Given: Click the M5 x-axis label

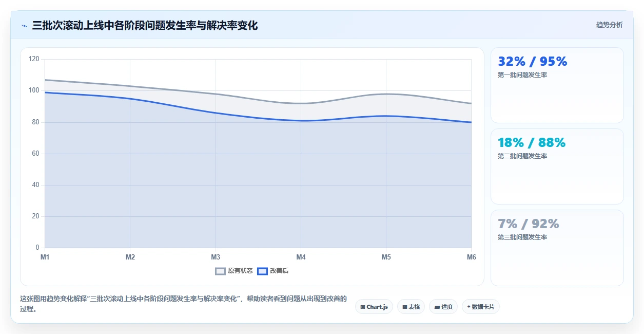Looking at the screenshot, I should (386, 257).
